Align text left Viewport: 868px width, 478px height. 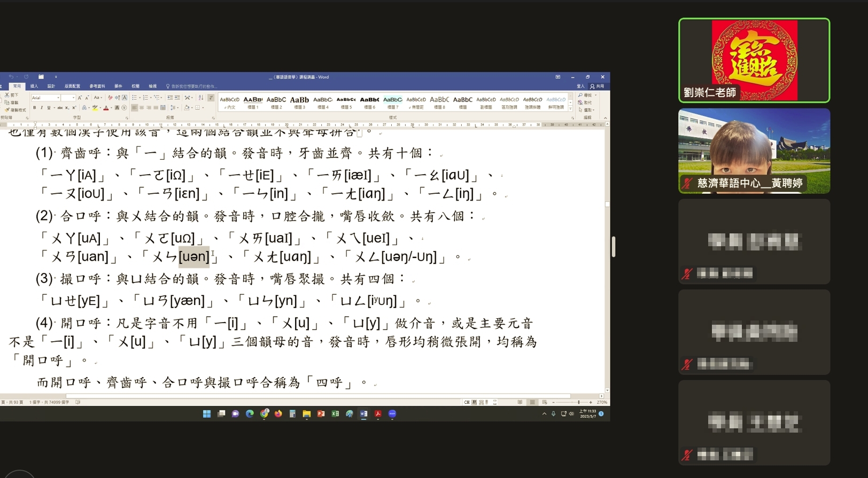tap(134, 108)
